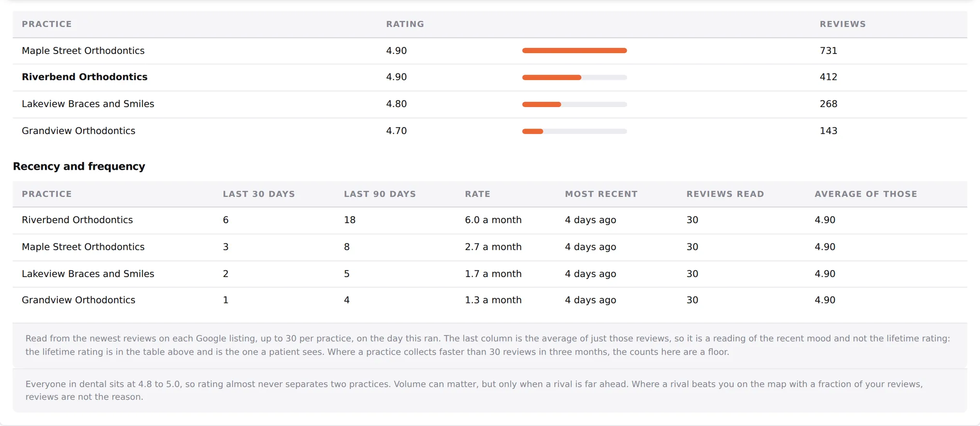Click Grandview Orthodontics in the recency table
This screenshot has width=980, height=426.
78,300
